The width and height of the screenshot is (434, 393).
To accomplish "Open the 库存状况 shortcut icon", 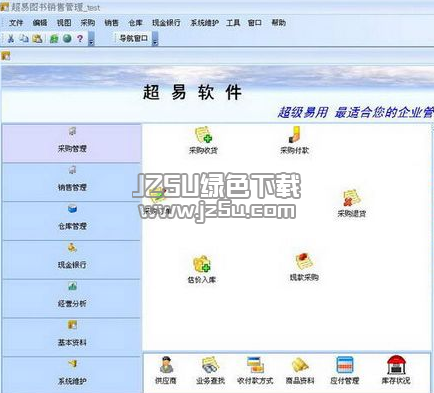I will pyautogui.click(x=396, y=370).
